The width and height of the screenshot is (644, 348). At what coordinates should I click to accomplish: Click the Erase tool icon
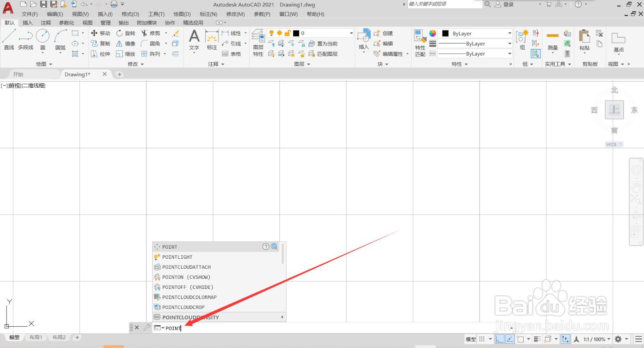coord(175,33)
